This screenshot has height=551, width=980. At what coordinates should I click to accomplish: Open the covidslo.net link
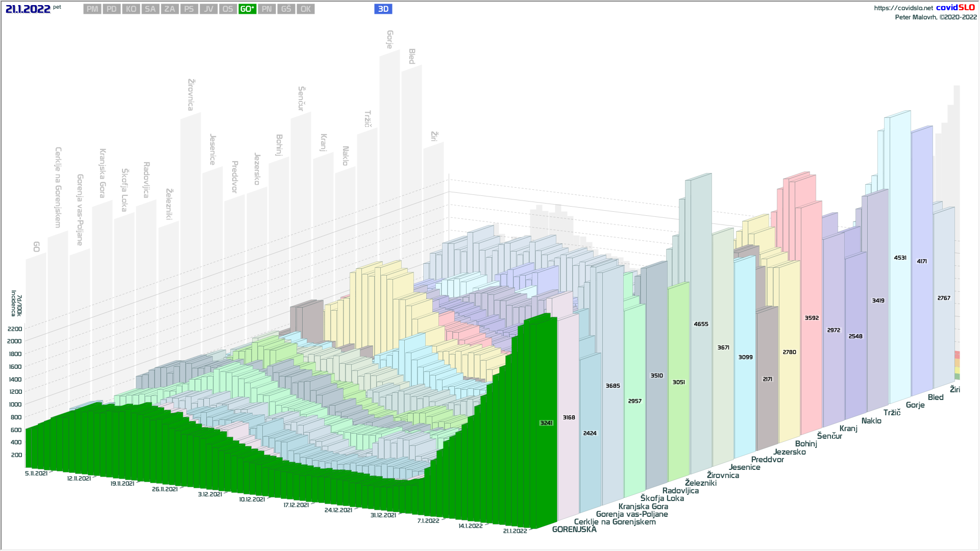click(x=903, y=8)
